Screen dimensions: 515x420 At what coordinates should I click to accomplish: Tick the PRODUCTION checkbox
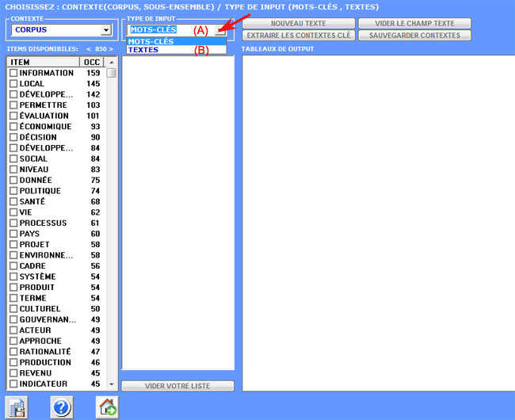click(13, 362)
